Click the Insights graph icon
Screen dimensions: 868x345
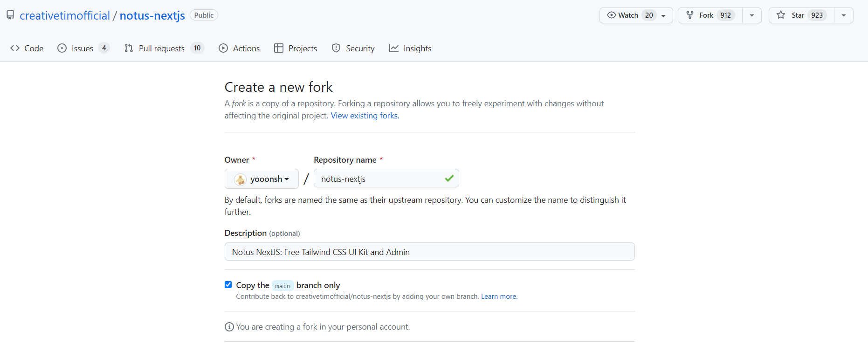pos(394,48)
